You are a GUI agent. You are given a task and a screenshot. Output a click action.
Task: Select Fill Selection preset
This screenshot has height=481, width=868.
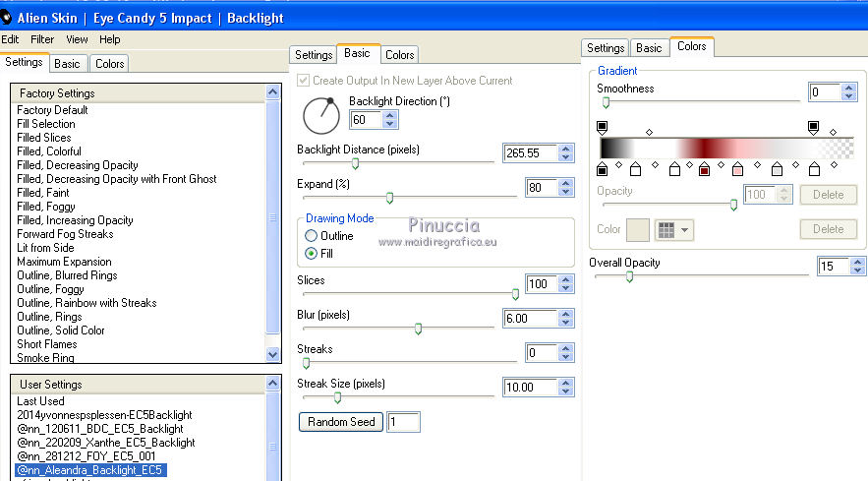tap(46, 124)
